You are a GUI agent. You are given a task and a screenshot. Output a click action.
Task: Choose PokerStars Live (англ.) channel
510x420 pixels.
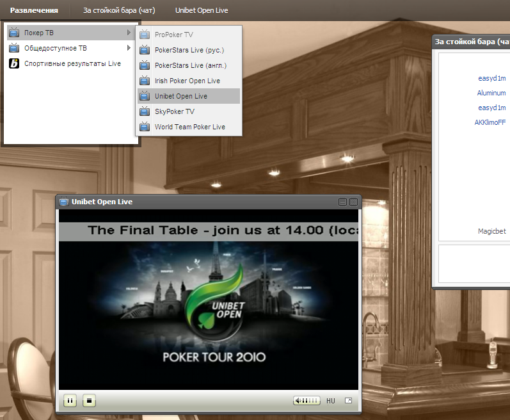(x=189, y=65)
